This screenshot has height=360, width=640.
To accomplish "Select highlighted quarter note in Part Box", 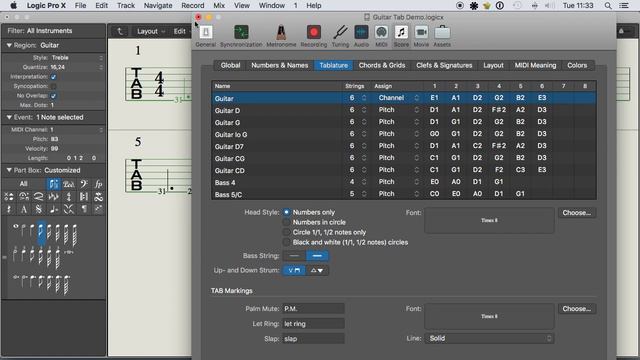I will pos(41,233).
